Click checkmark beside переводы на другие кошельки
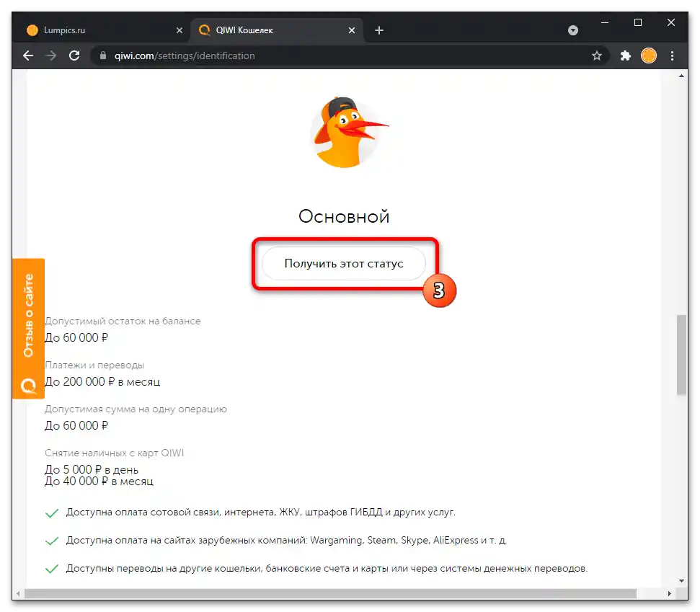Image resolution: width=700 pixels, height=612 pixels. (x=52, y=569)
